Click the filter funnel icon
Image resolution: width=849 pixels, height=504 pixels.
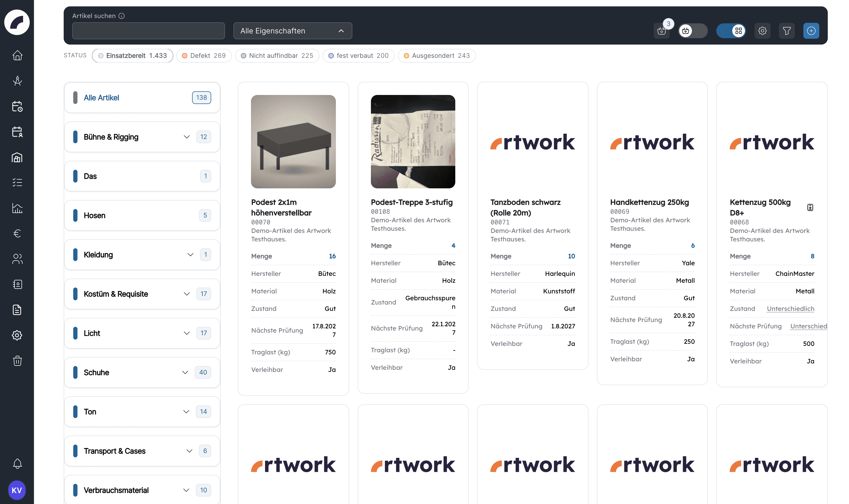tap(786, 31)
